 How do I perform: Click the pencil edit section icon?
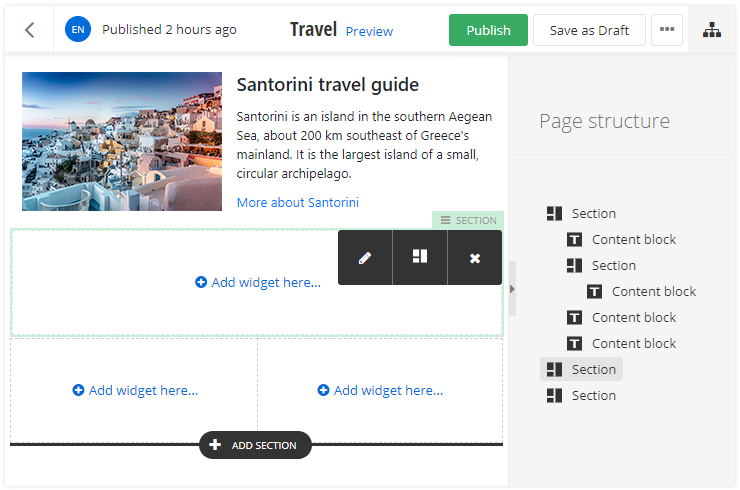point(365,257)
